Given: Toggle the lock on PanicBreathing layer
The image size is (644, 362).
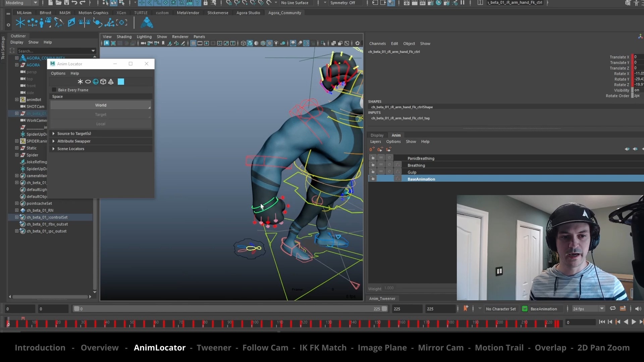Looking at the screenshot, I should tap(373, 158).
